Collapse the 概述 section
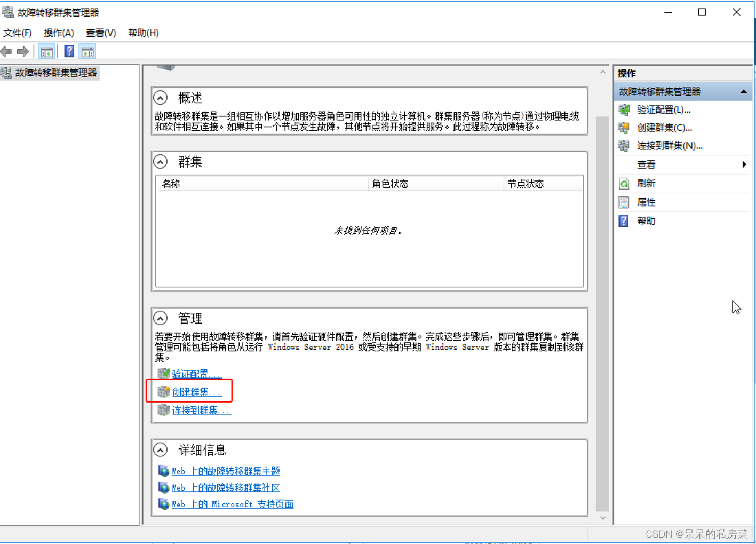This screenshot has width=756, height=544. click(161, 98)
